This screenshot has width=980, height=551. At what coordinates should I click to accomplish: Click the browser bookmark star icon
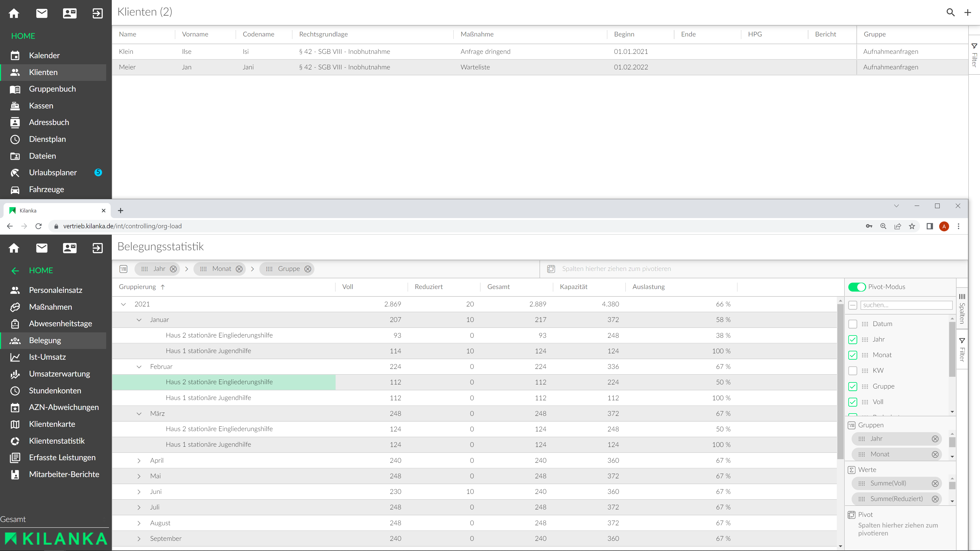click(912, 226)
